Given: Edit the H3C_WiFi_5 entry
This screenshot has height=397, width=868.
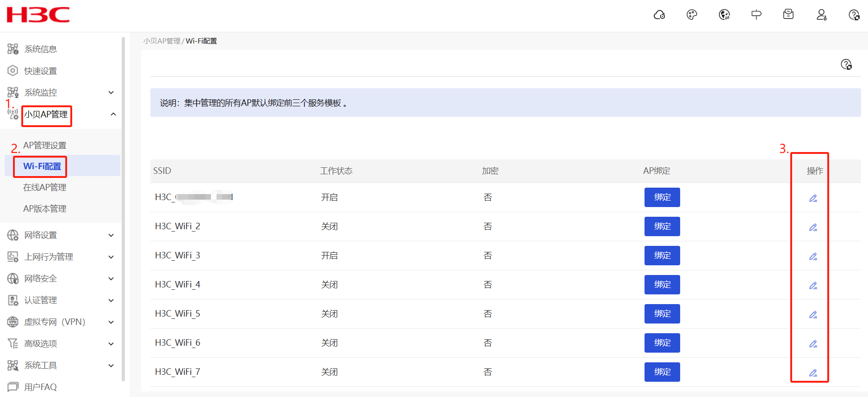Looking at the screenshot, I should tap(813, 314).
